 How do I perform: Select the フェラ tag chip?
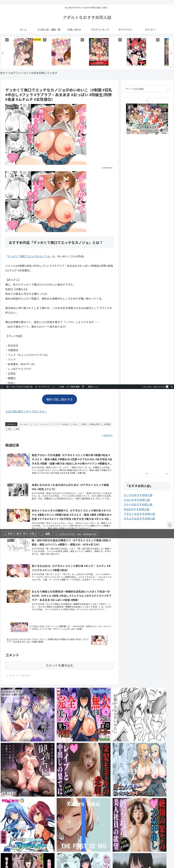[34, 424]
